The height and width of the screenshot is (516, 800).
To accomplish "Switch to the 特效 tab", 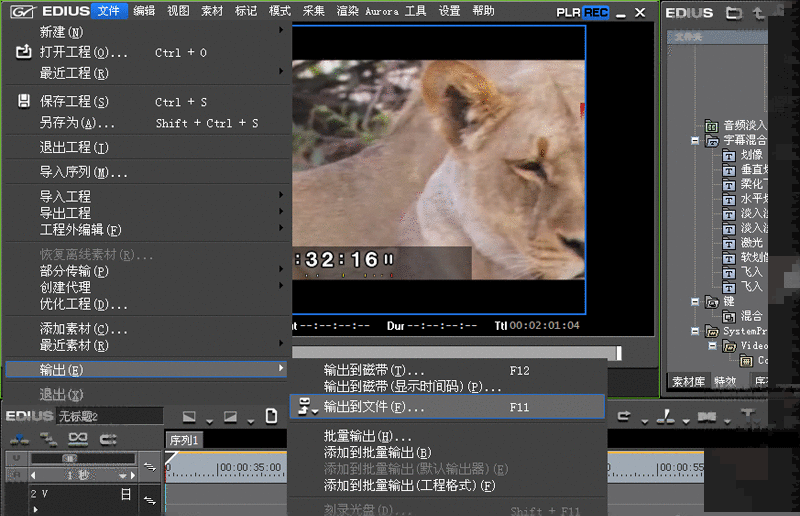I will point(725,381).
